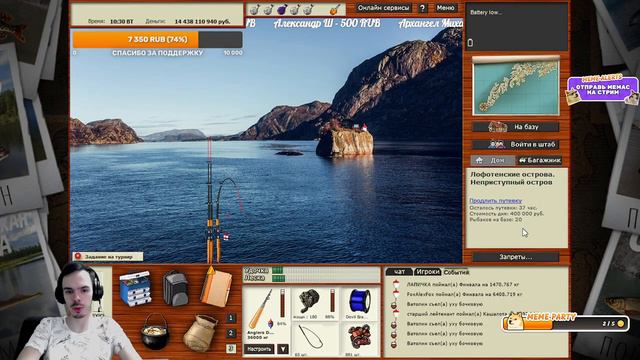This screenshot has height=360, width=640.
Task: Click the 'Осталось путевки: 37 час.' text
Action: [503, 208]
